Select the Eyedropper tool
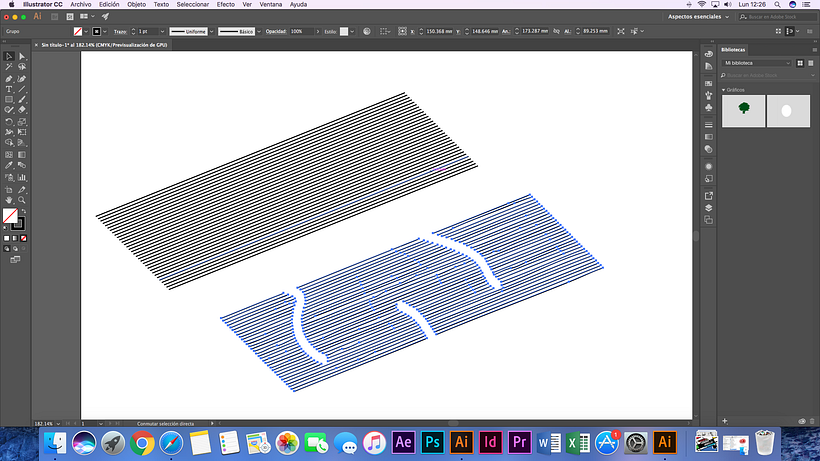 coord(9,165)
